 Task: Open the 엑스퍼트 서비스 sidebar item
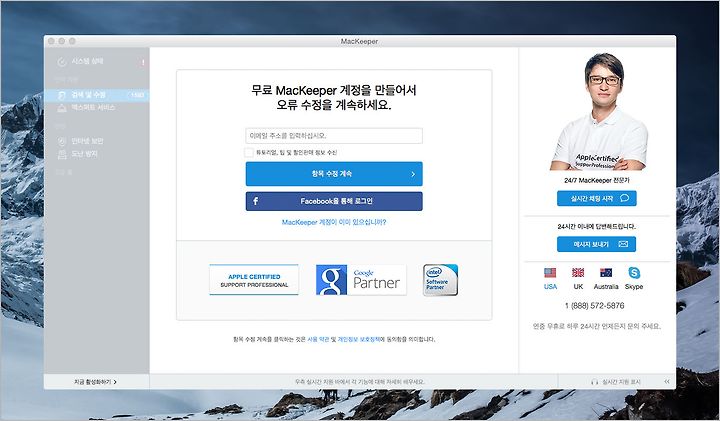[x=96, y=107]
